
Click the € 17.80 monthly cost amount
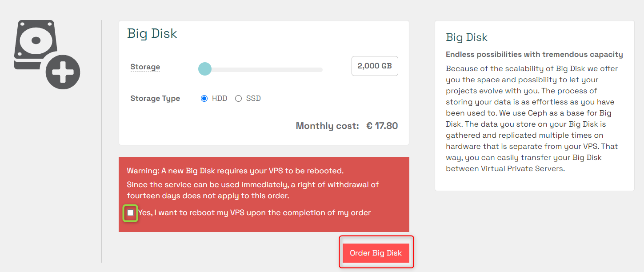(x=382, y=126)
